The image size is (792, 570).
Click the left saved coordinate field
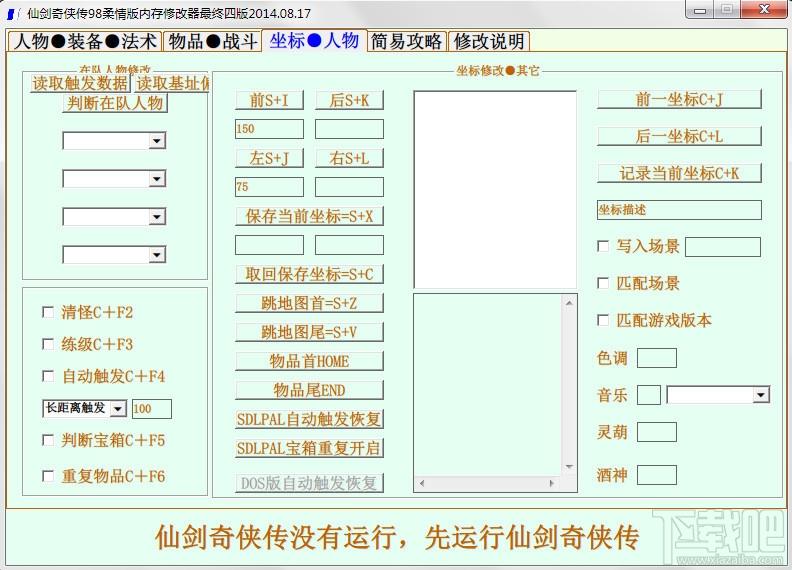tap(269, 245)
